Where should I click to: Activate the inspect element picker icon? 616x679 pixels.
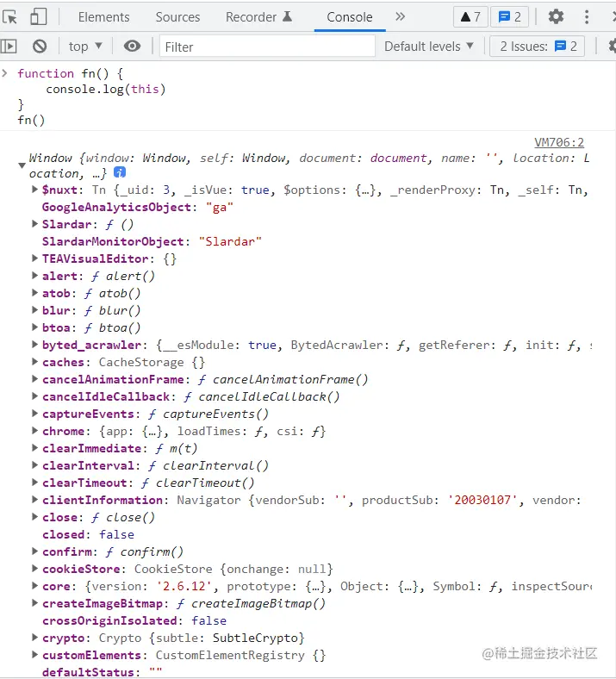[9, 17]
